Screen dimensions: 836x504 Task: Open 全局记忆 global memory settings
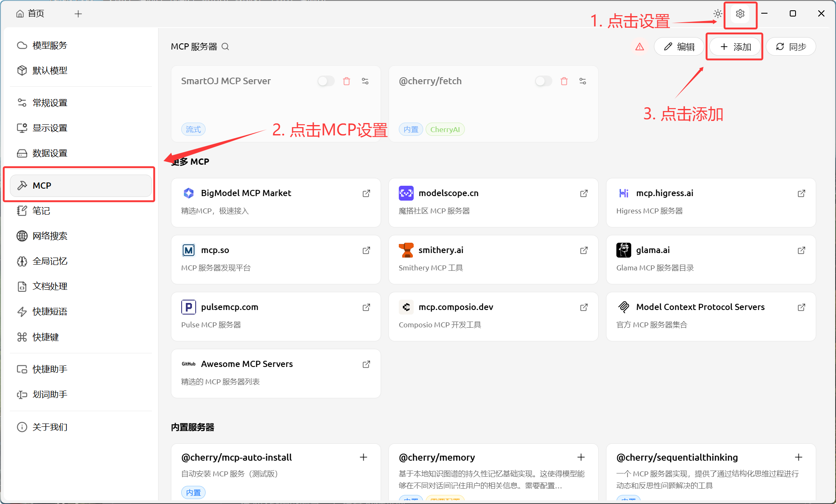(81, 261)
